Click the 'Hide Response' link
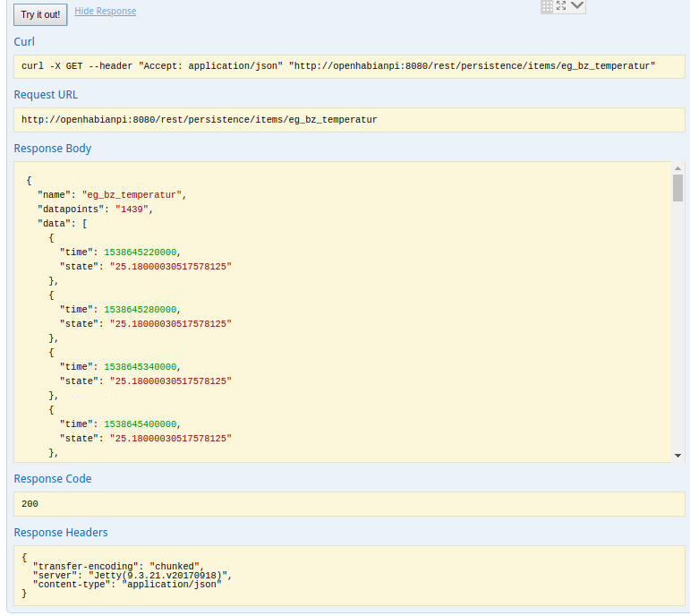The height and width of the screenshot is (616, 690). click(106, 11)
